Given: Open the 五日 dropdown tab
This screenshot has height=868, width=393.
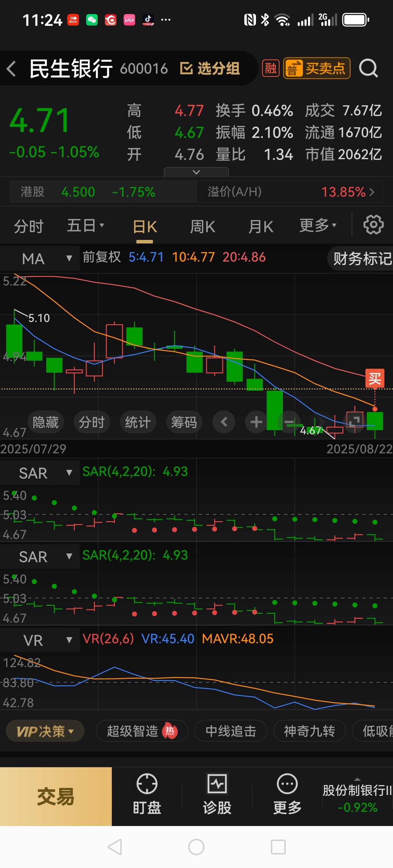Looking at the screenshot, I should 85,226.
